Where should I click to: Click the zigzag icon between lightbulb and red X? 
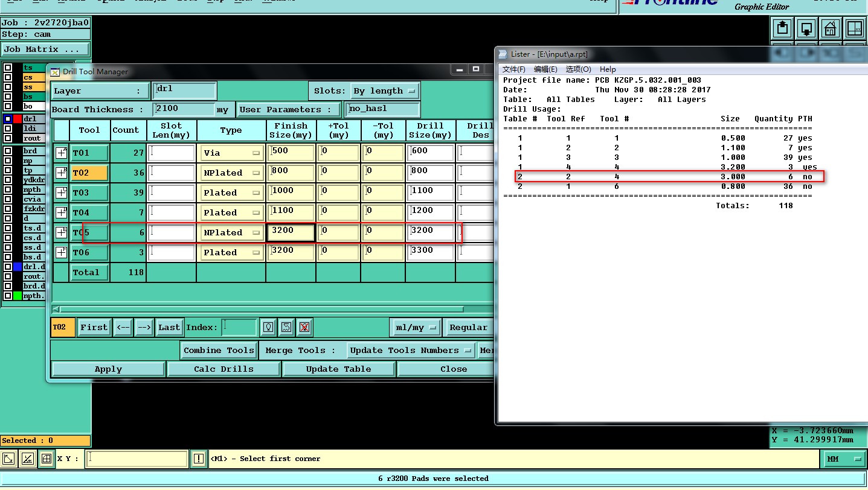pyautogui.click(x=286, y=327)
